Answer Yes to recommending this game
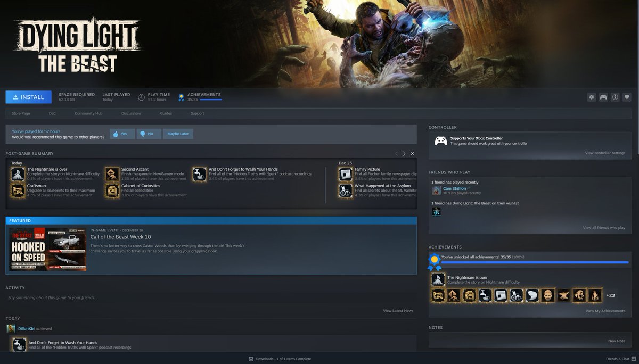The height and width of the screenshot is (364, 639). pyautogui.click(x=122, y=134)
